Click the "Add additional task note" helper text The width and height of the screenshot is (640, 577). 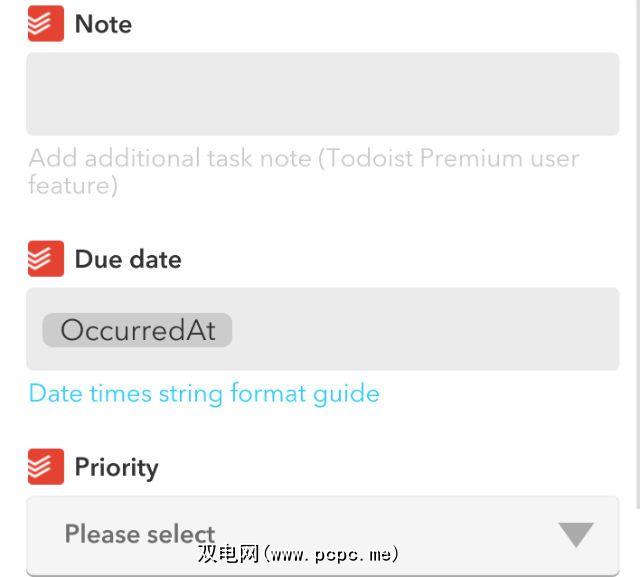point(170,158)
